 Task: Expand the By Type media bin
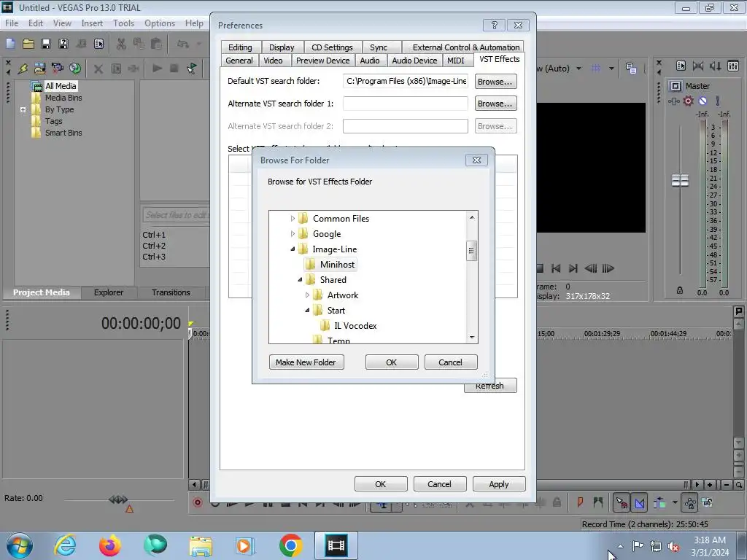pyautogui.click(x=23, y=109)
